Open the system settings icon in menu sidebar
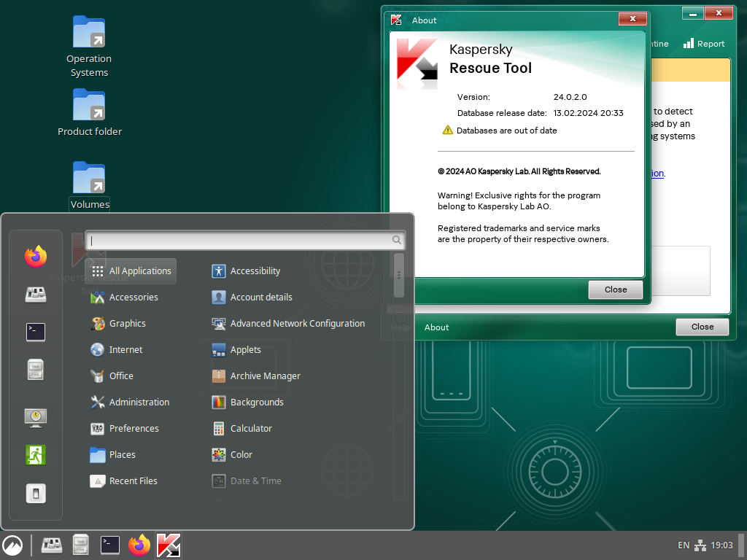The height and width of the screenshot is (560, 747). point(36,295)
